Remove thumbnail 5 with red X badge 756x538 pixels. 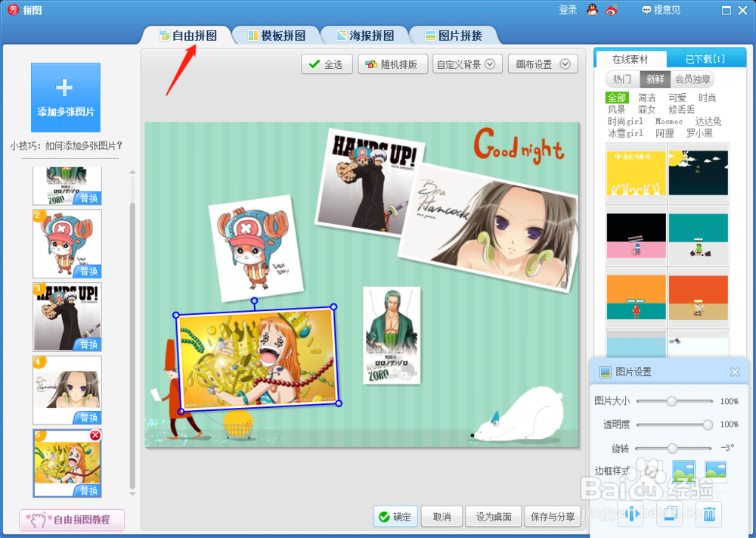pyautogui.click(x=95, y=435)
